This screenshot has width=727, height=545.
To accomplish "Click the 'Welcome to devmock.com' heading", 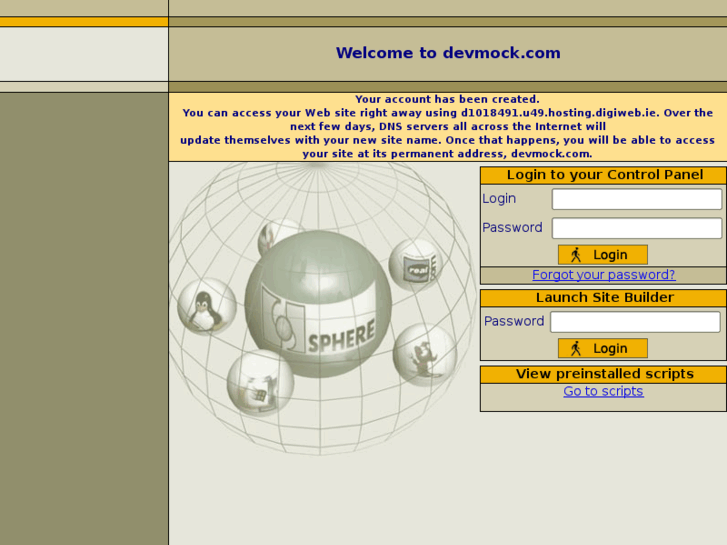I will pos(448,53).
